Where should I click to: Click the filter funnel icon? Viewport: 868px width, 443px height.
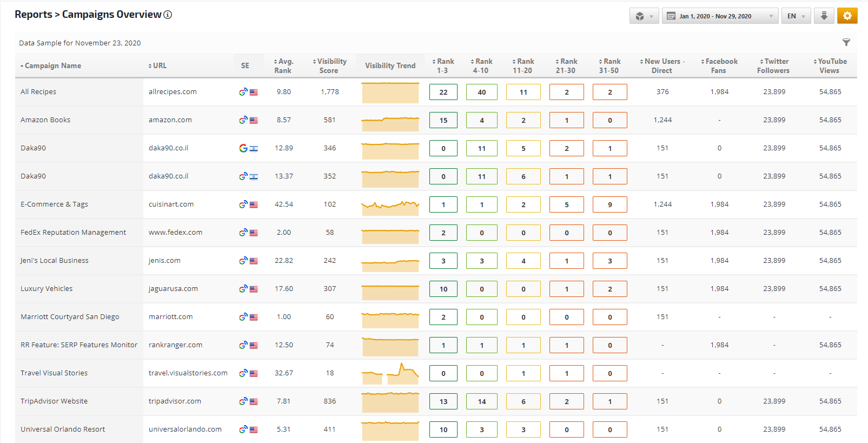(x=846, y=42)
